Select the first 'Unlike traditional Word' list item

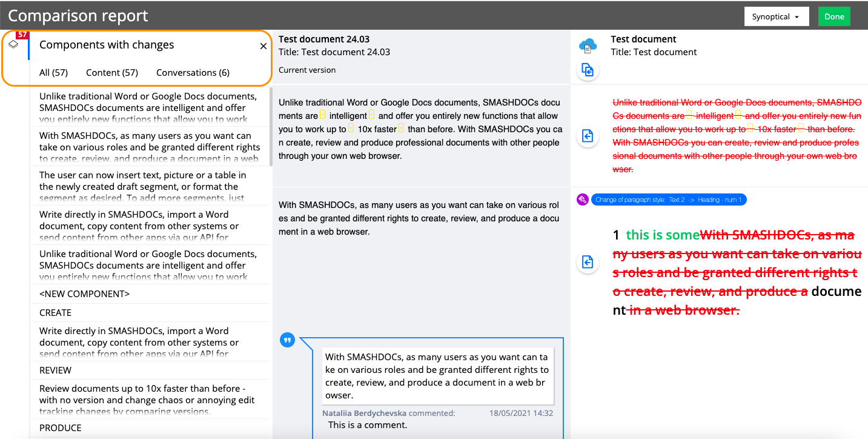click(150, 107)
